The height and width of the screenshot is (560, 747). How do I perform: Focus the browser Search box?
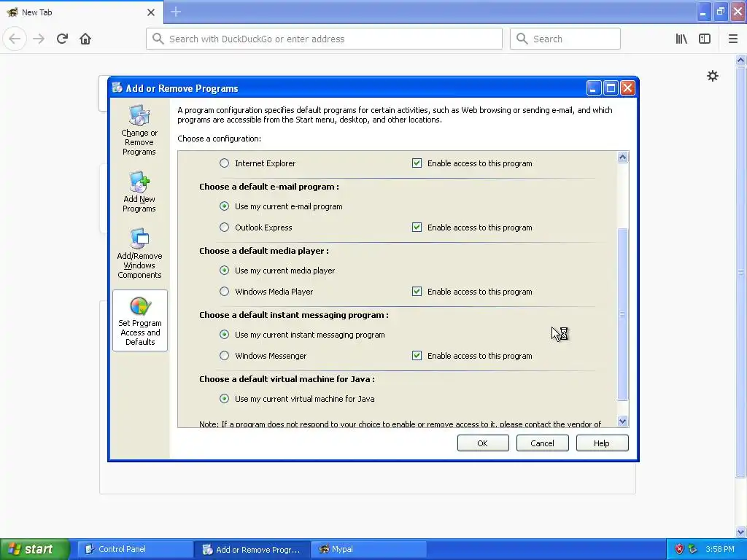tap(565, 39)
